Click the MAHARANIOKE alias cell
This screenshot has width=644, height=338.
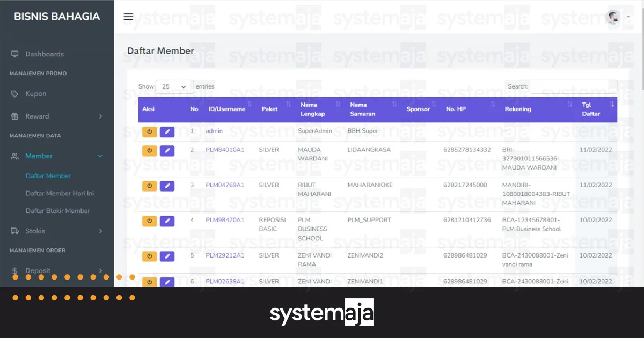point(370,185)
